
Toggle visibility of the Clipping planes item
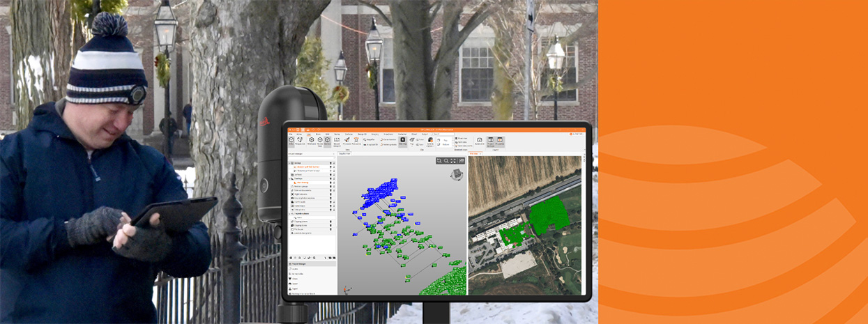coord(330,222)
